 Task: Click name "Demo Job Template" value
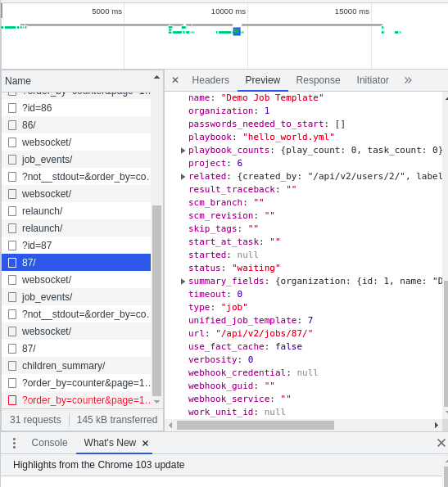272,98
